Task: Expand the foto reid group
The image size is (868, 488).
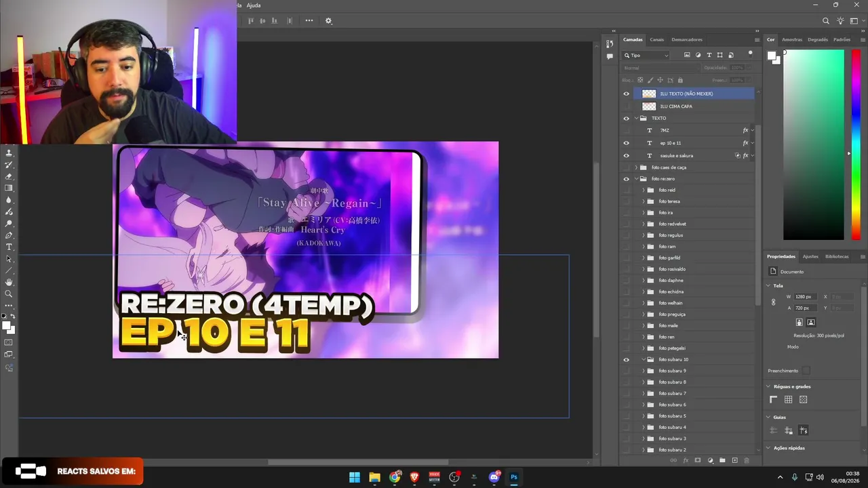Action: coord(644,190)
